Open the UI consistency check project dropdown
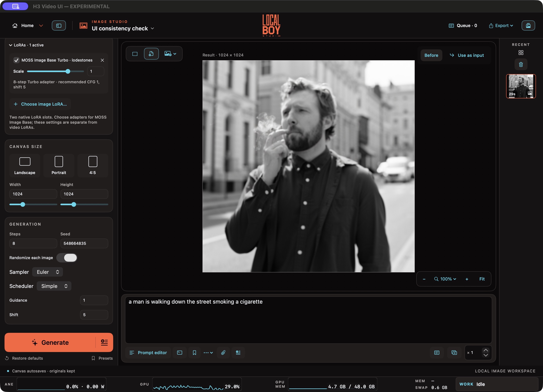Image resolution: width=543 pixels, height=392 pixels. (123, 28)
